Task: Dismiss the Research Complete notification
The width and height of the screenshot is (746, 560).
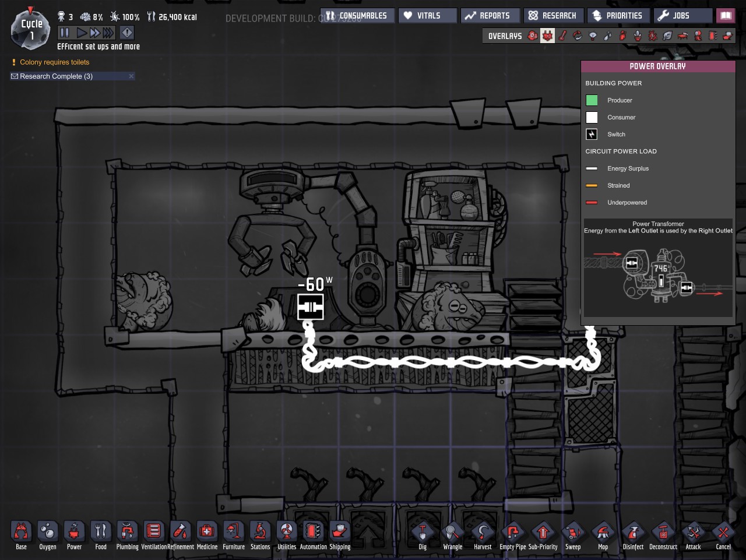Action: (x=131, y=76)
